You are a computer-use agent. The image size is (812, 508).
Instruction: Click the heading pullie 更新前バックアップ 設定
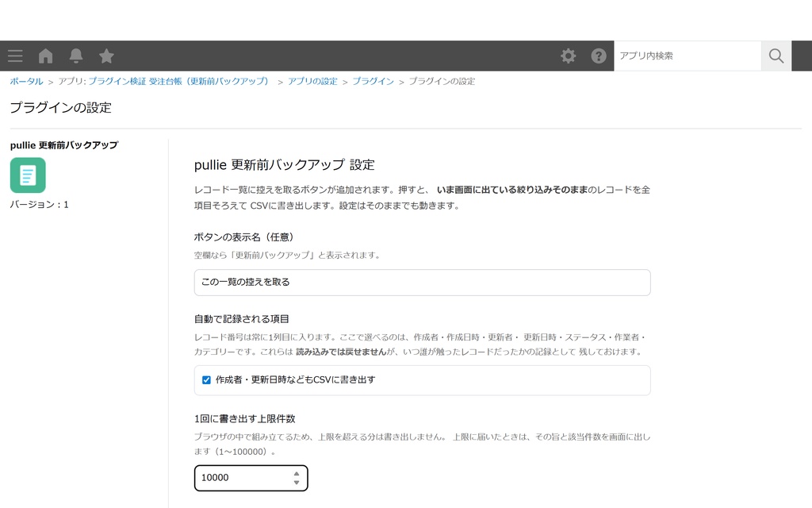coord(285,165)
